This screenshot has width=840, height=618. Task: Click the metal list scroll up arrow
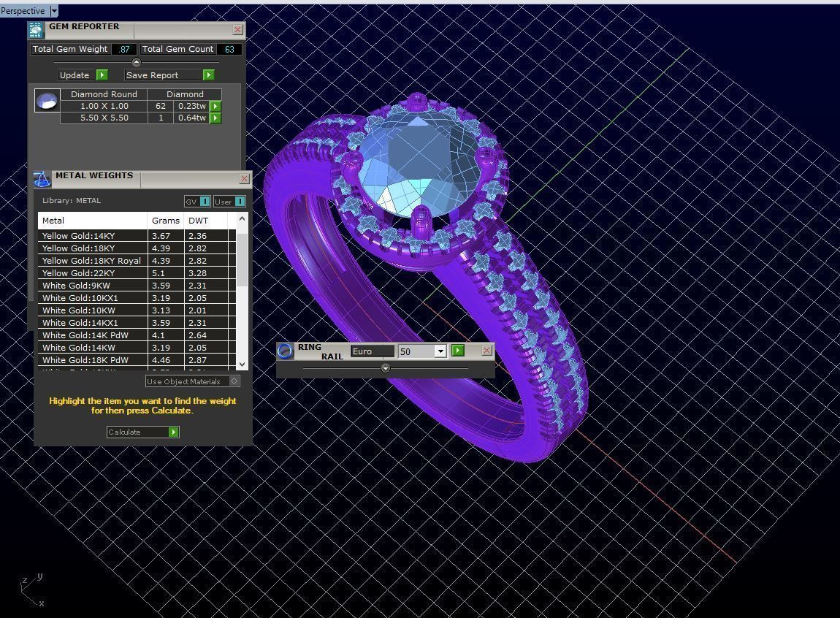pyautogui.click(x=243, y=218)
